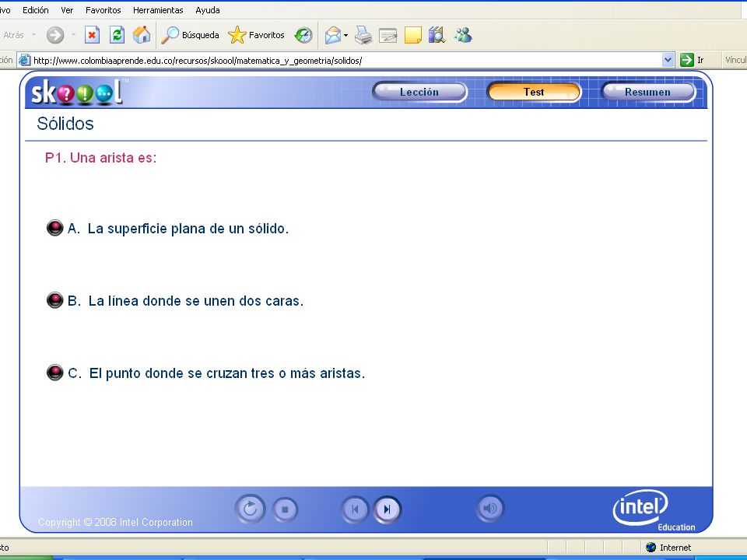Open the Ayuda menu
The image size is (747, 560).
click(x=207, y=10)
